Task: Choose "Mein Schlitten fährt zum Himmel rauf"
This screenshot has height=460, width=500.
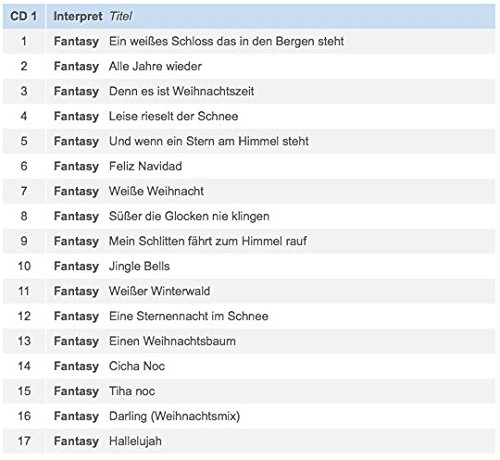Action: 208,241
